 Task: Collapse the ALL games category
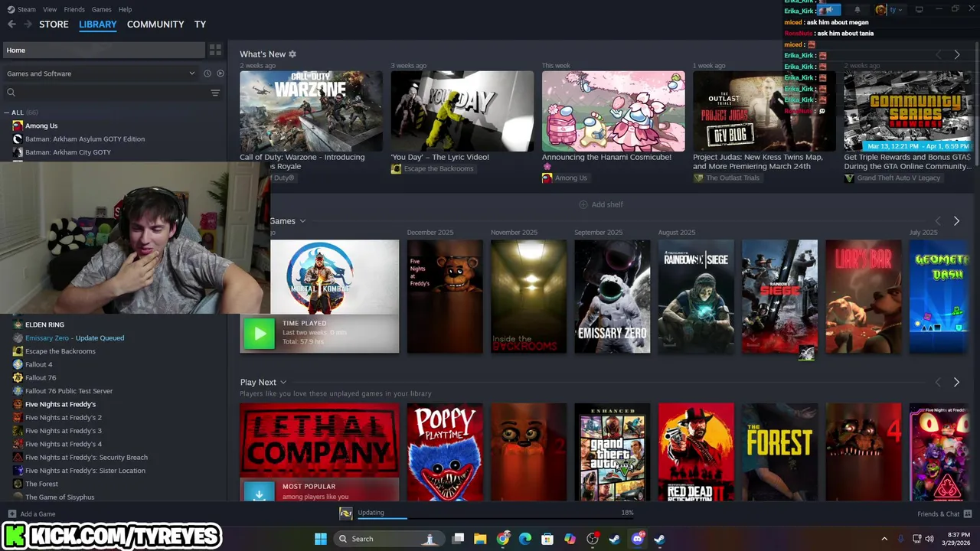8,112
